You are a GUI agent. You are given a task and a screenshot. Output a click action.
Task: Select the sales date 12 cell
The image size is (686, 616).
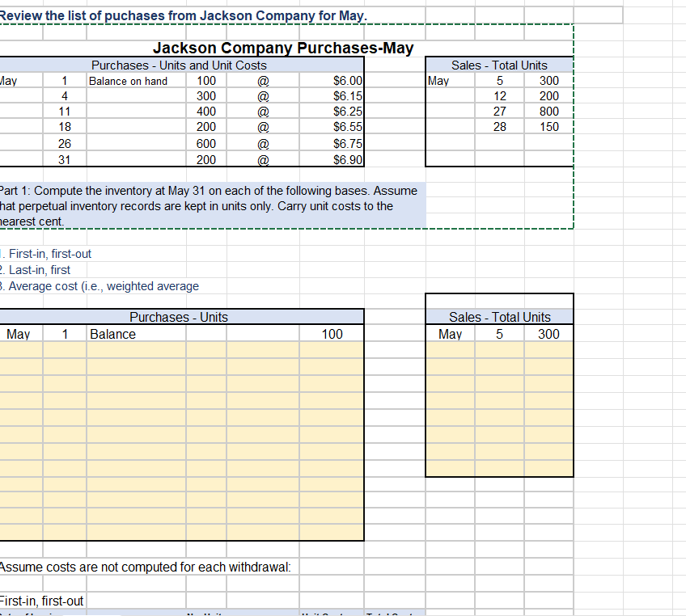pos(500,96)
